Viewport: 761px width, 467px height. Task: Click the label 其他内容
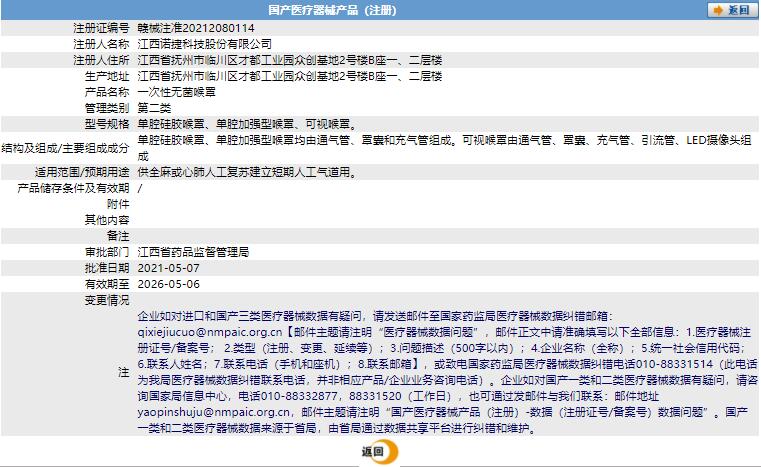pyautogui.click(x=107, y=220)
